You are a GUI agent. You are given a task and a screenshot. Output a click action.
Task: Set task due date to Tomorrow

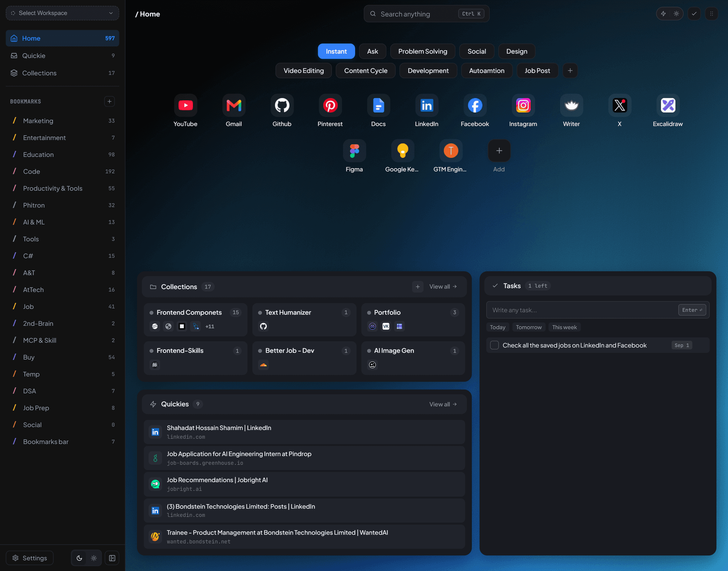tap(529, 327)
